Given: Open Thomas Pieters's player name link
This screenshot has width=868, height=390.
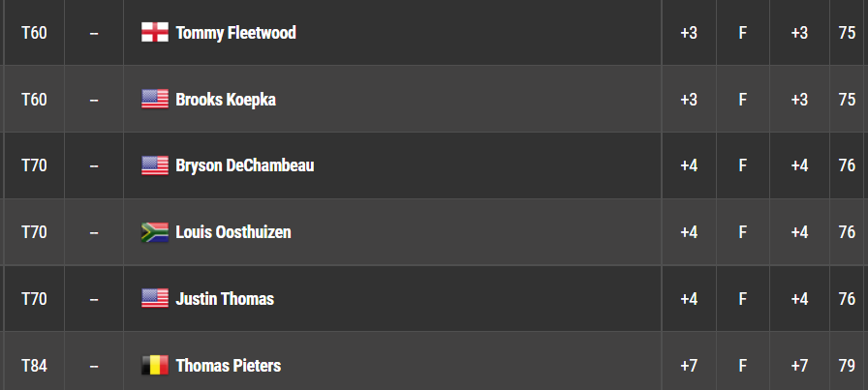Looking at the screenshot, I should point(228,366).
